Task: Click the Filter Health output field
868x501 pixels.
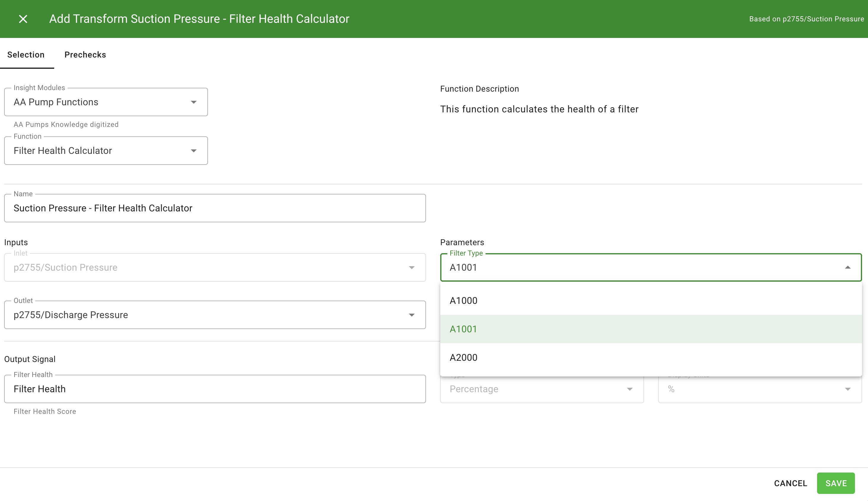Action: coord(215,389)
